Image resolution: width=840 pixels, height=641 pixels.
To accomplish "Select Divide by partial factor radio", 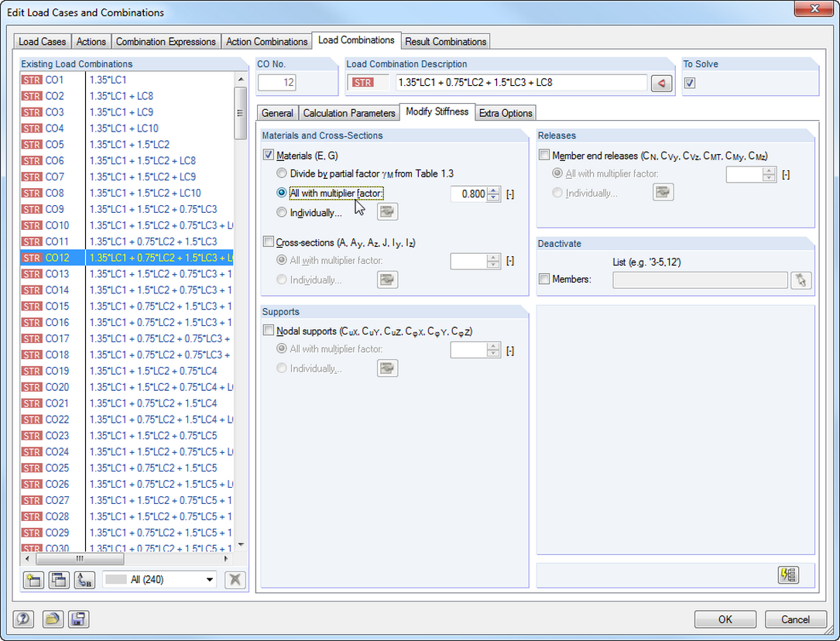I will click(x=281, y=173).
